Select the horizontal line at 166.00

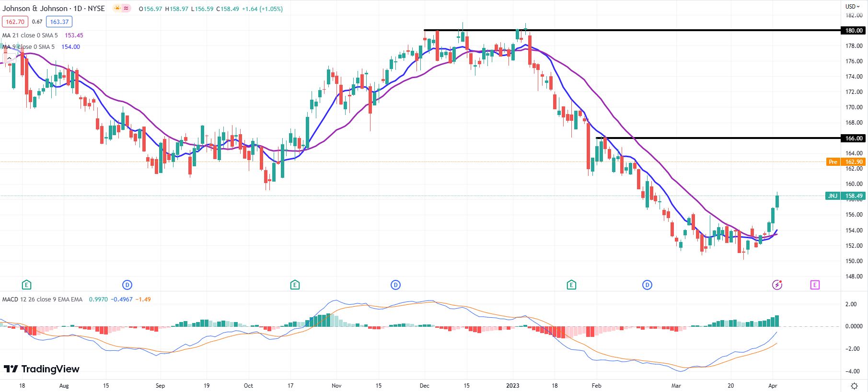pyautogui.click(x=718, y=138)
